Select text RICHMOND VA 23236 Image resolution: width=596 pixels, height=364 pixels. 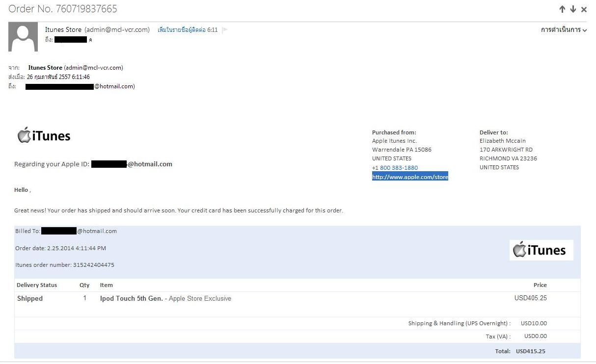(508, 158)
